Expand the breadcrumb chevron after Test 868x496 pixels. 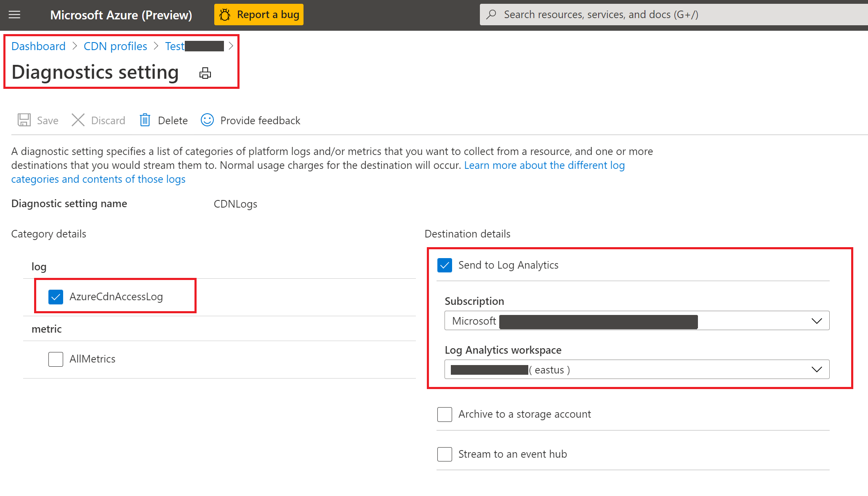tap(231, 46)
